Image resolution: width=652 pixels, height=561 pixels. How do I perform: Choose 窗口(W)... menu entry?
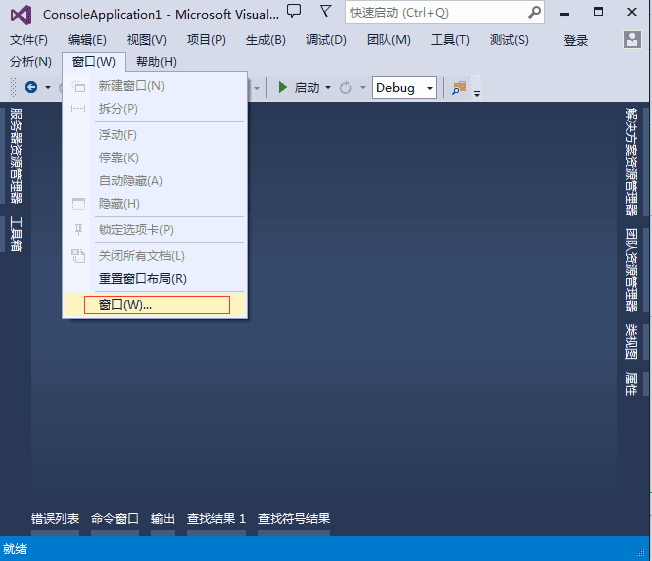[x=155, y=305]
